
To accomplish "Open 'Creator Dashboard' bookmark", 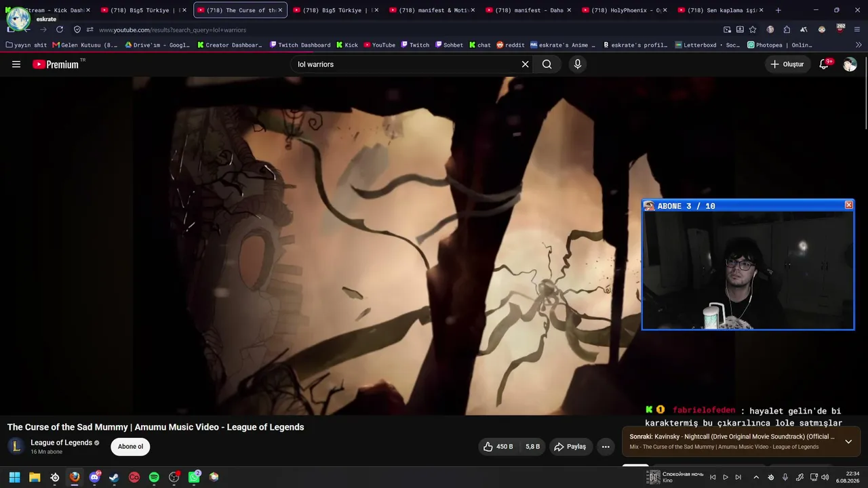I will click(x=230, y=45).
